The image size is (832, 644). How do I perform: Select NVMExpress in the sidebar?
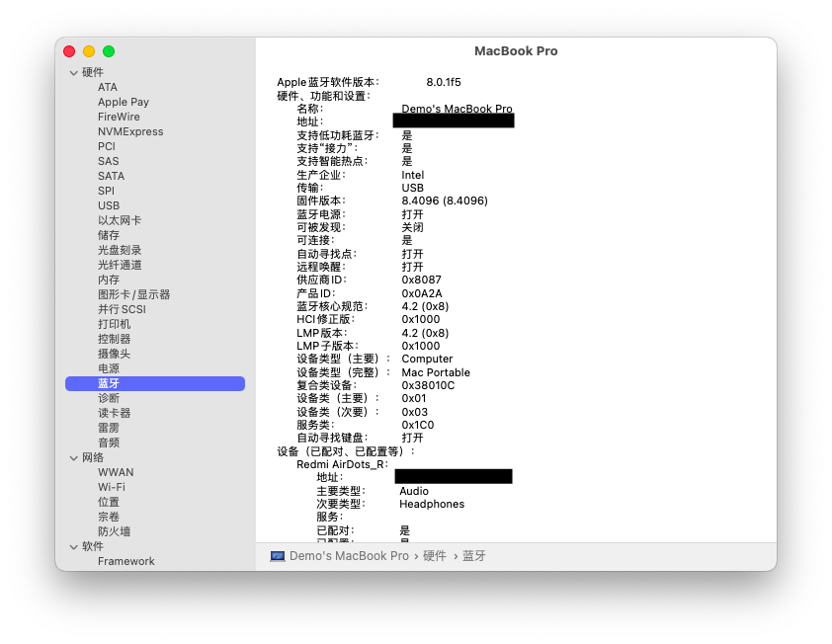point(130,131)
